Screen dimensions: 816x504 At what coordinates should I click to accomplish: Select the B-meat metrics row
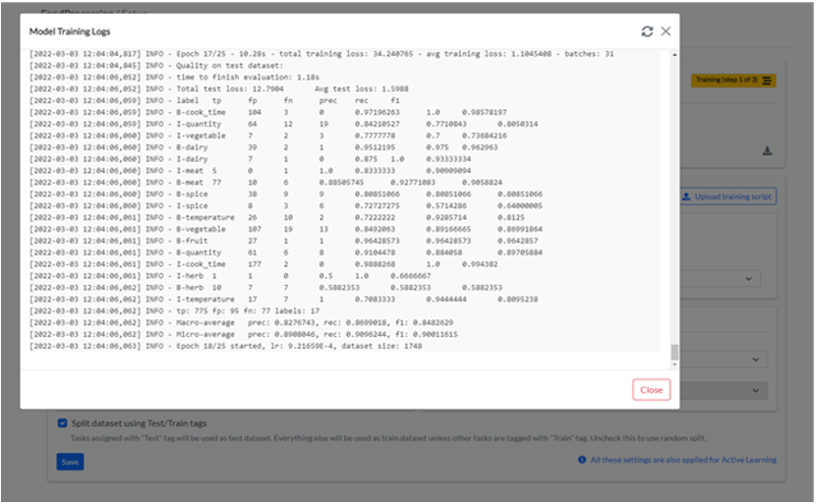pos(265,183)
